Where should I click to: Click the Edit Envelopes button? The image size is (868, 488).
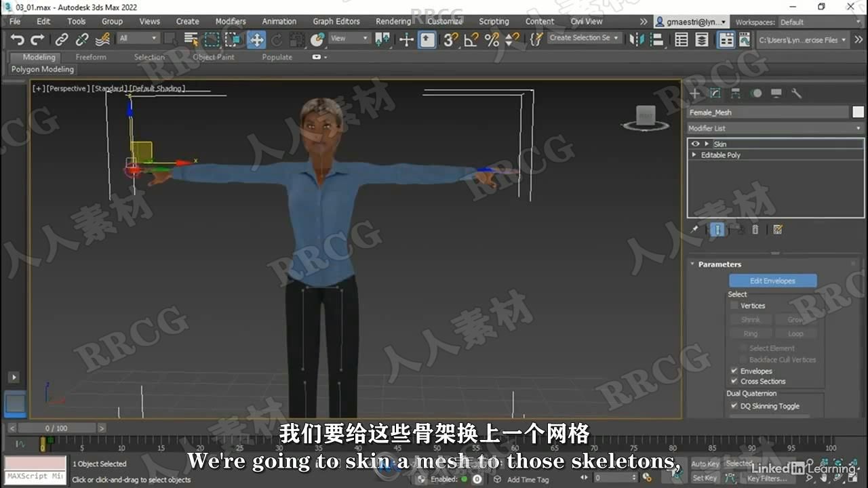(772, 281)
